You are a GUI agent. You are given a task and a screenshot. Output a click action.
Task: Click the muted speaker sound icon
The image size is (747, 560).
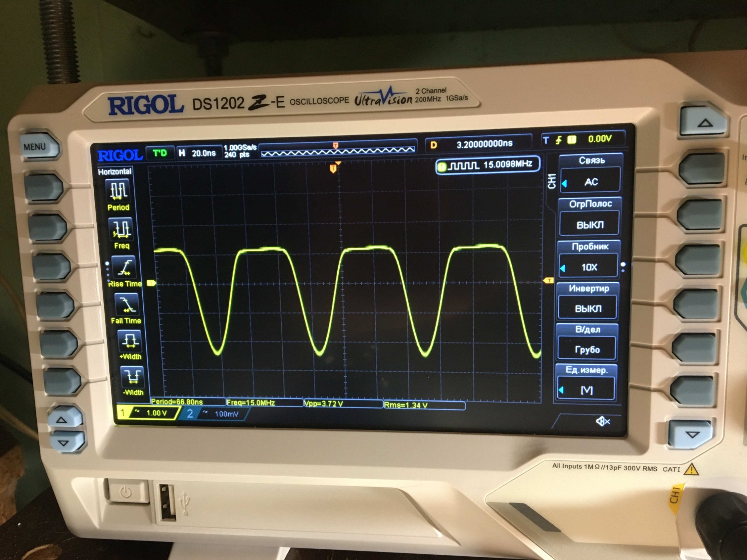(602, 421)
